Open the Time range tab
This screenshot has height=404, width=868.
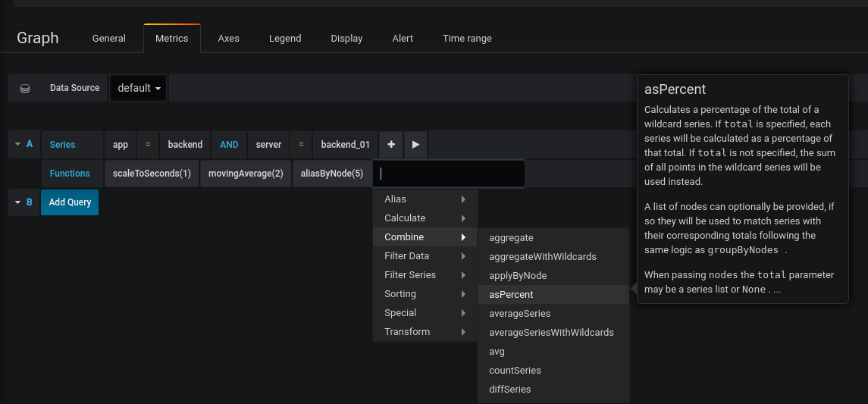click(x=467, y=39)
